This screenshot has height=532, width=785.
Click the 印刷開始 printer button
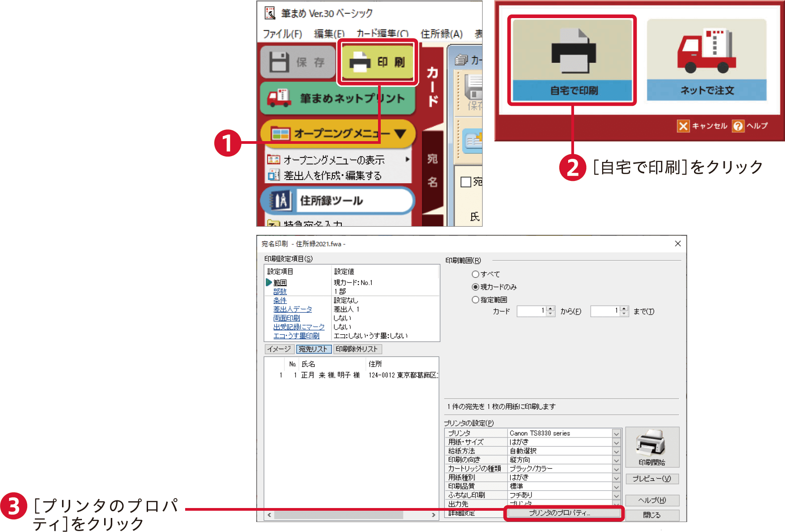652,447
